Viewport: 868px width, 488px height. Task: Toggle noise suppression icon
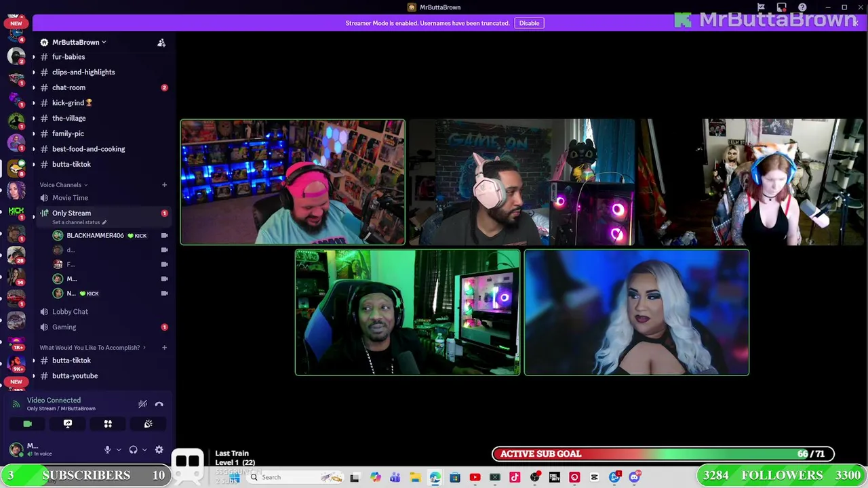(x=142, y=404)
